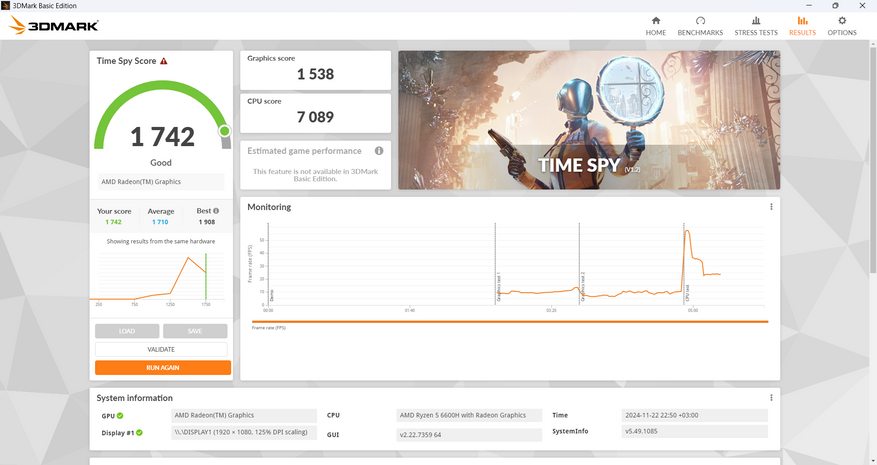Click the Graphics score value 1 538
The height and width of the screenshot is (465, 877).
coord(315,74)
